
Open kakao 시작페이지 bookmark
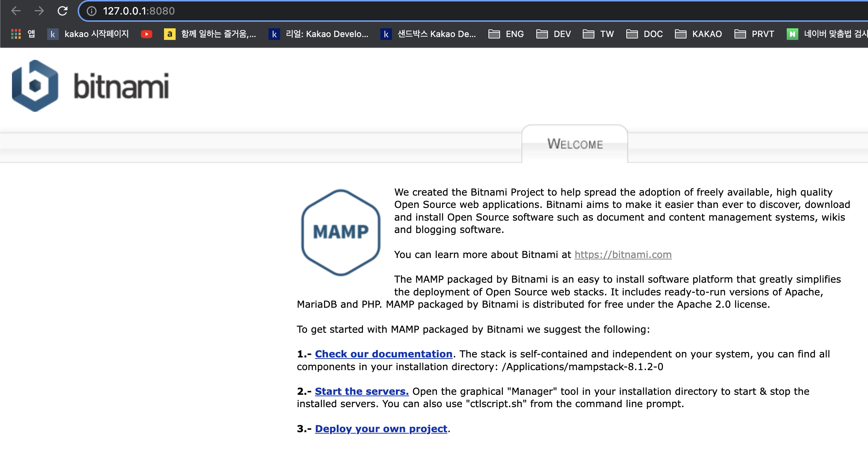[88, 34]
